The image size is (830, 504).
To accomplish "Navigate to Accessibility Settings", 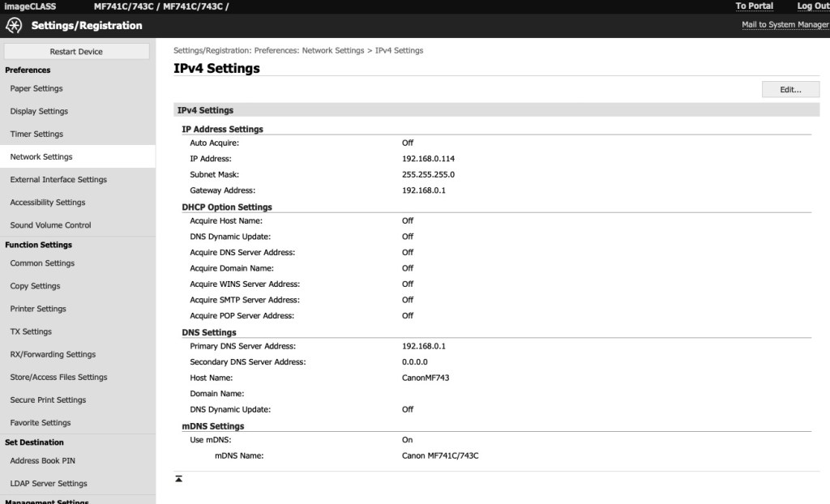I will coord(48,202).
